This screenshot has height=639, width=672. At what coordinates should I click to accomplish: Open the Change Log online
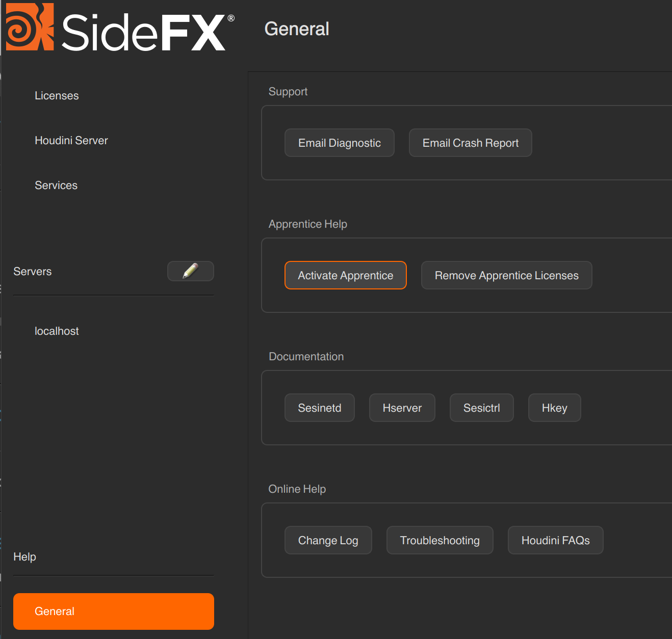(x=328, y=540)
